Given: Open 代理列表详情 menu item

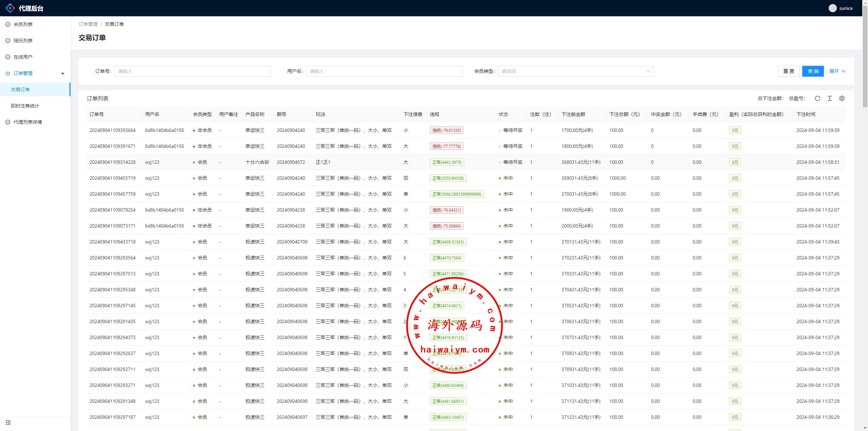Looking at the screenshot, I should [28, 122].
